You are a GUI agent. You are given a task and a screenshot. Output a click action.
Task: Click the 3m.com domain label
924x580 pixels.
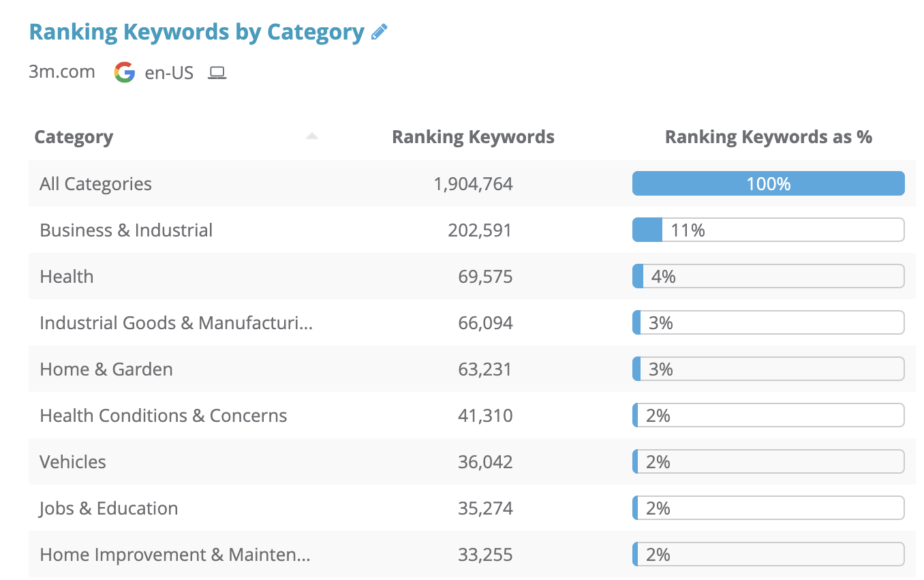[62, 72]
